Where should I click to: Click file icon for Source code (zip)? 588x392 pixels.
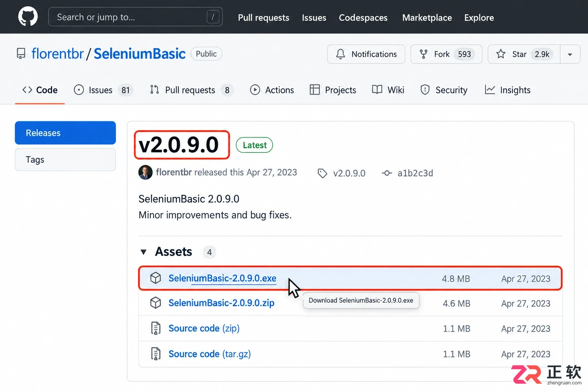click(156, 328)
